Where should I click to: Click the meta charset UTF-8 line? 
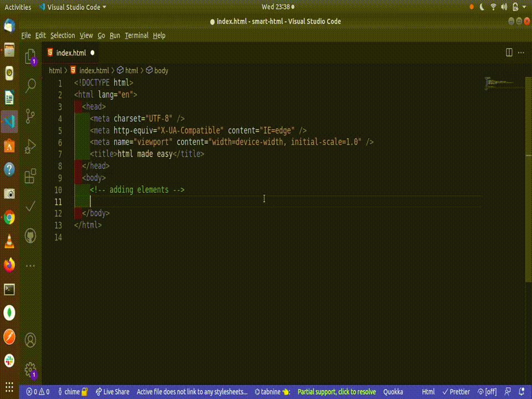[x=137, y=119]
